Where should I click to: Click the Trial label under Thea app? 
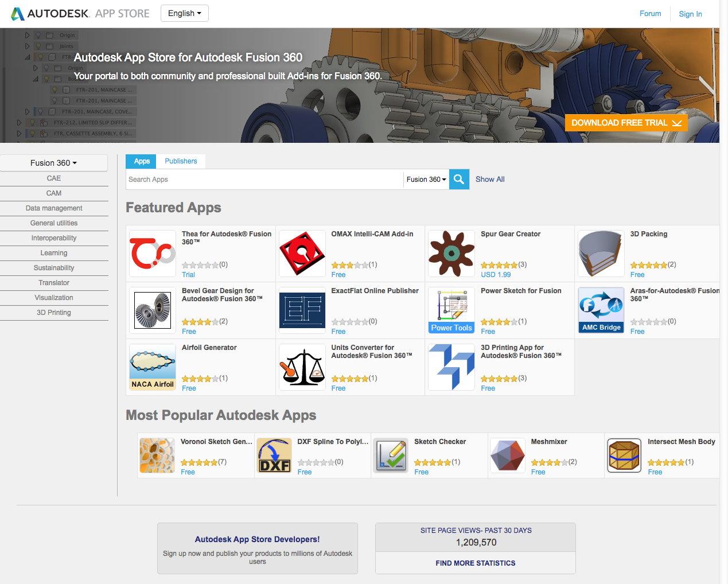[188, 275]
